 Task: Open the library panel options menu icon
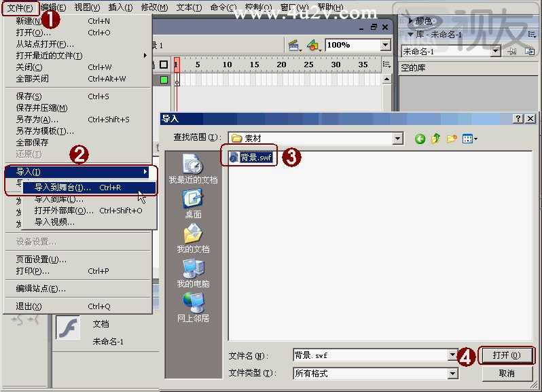(532, 34)
